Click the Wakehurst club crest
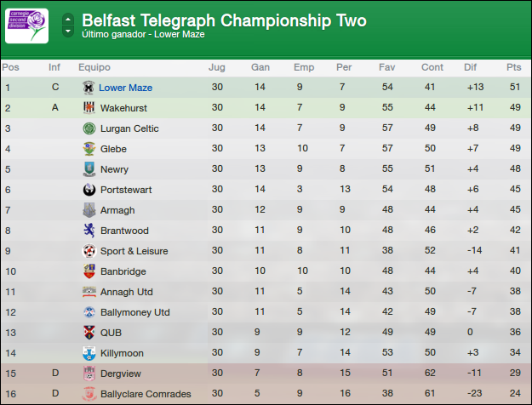532x405 pixels. [x=89, y=107]
